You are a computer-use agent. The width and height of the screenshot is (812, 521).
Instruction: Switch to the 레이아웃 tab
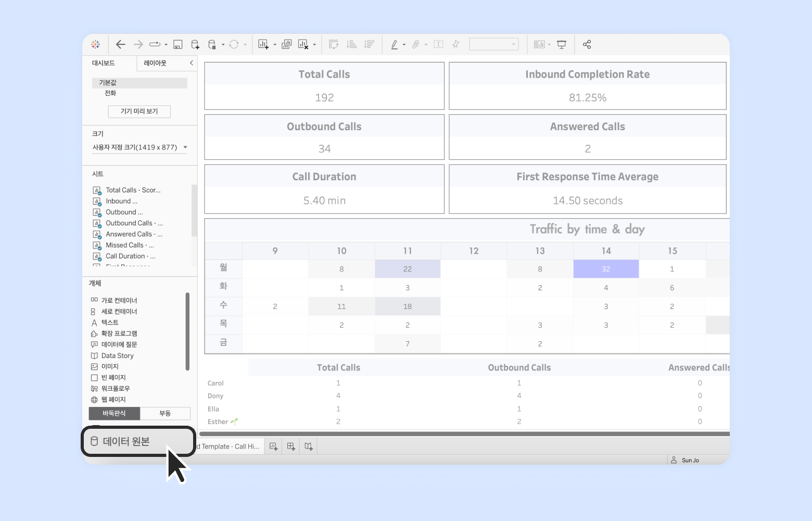(x=155, y=63)
